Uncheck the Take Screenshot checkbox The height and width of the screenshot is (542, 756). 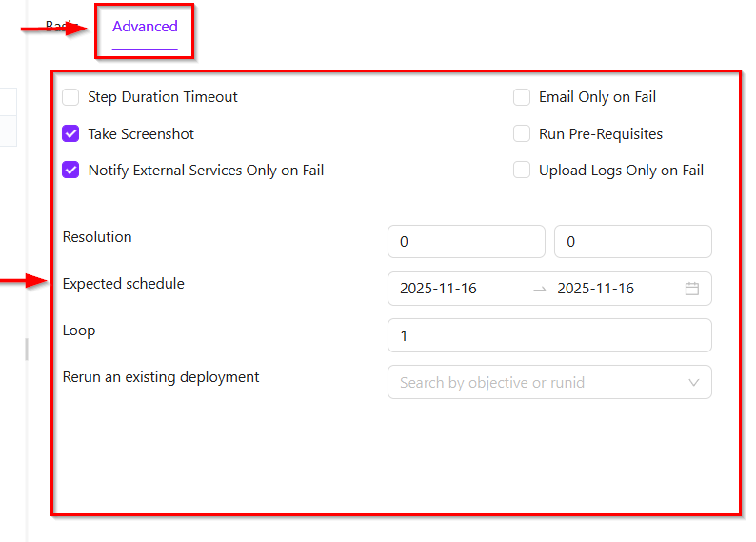[70, 134]
